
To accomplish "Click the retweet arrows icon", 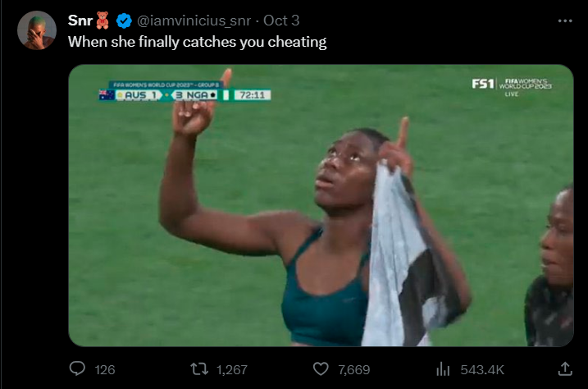I will (199, 369).
